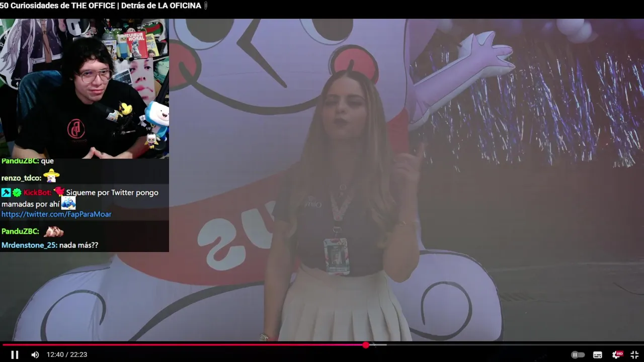
Task: Open the HD quality settings gear
Action: [617, 355]
